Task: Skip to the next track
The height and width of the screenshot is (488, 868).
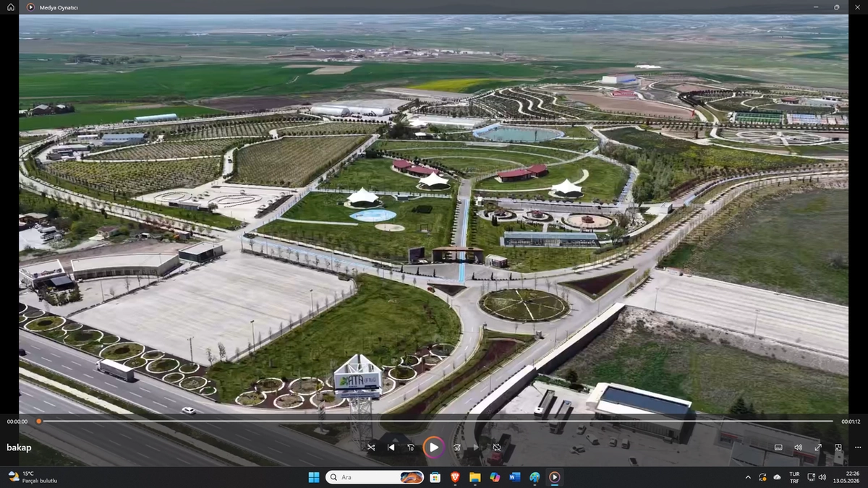Action: coord(477,448)
